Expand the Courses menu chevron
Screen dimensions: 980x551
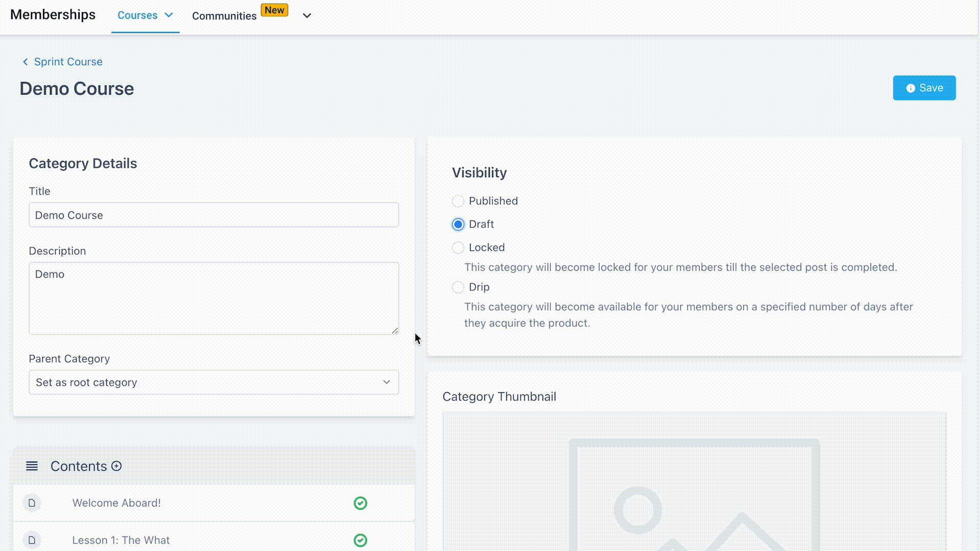168,15
